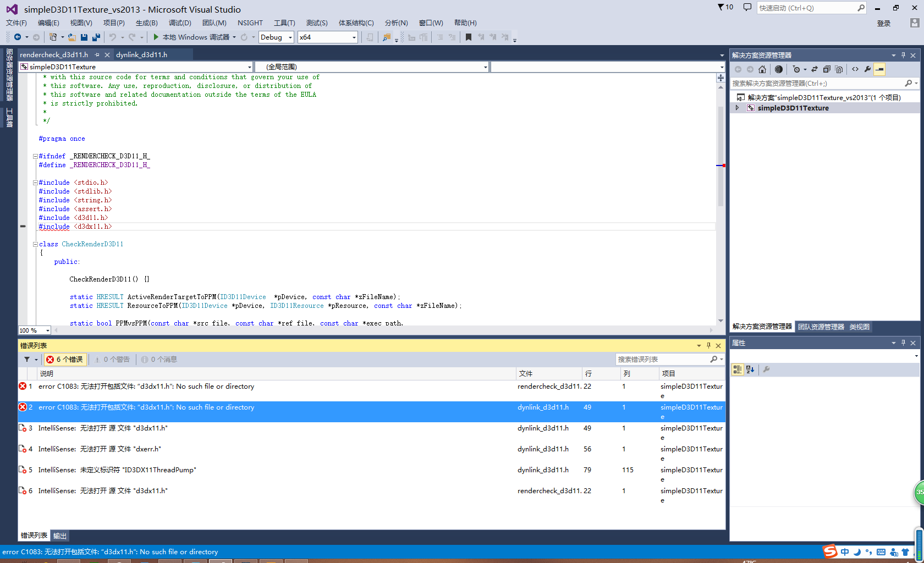Toggle the Categorized view in the Properties panel
This screenshot has height=563, width=924.
point(738,369)
